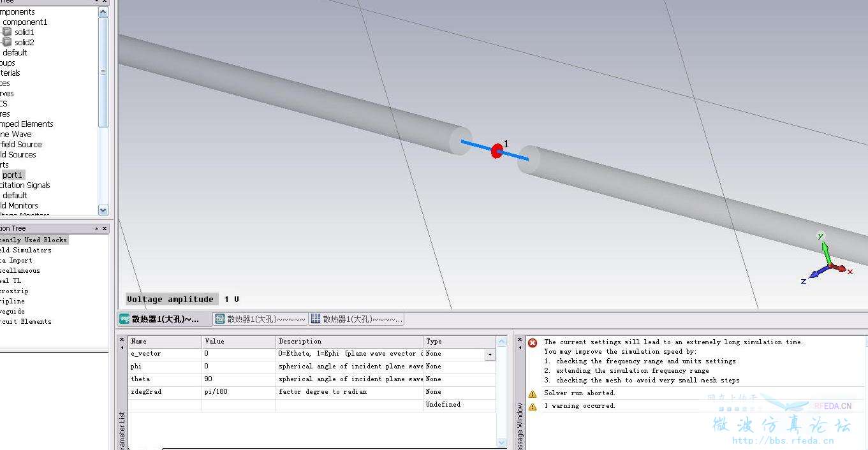The height and width of the screenshot is (450, 868).
Task: Close the simulation block tree panel
Action: click(105, 228)
